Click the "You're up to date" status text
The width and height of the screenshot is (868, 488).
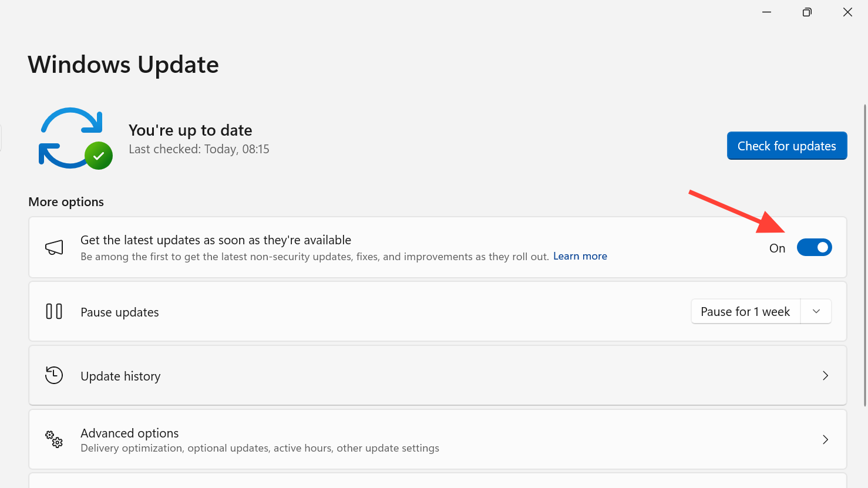(x=190, y=130)
